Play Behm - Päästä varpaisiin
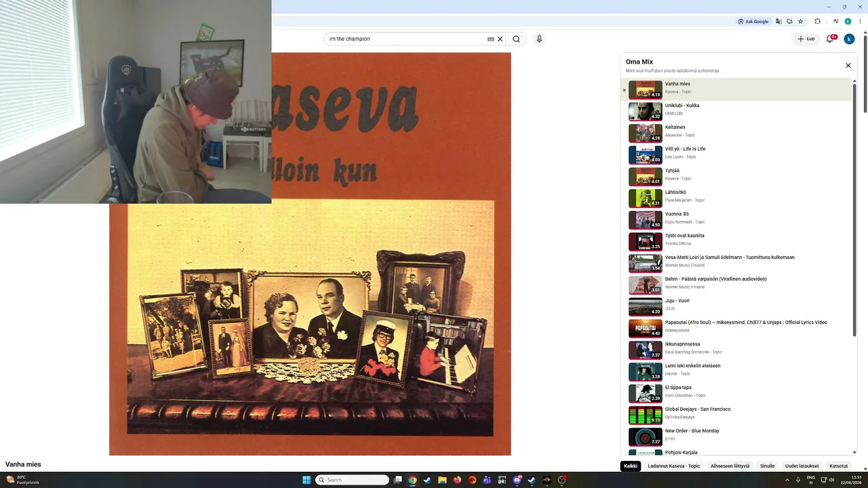 736,285
